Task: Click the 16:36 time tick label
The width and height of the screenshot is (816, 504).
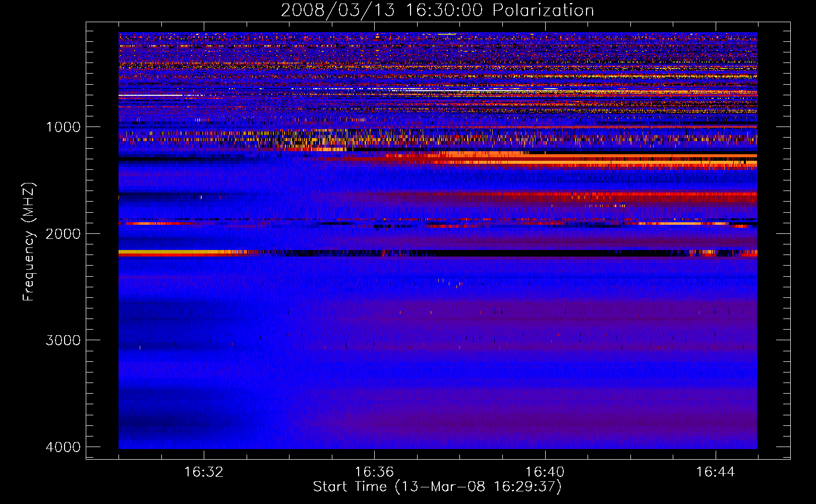Action: [374, 472]
